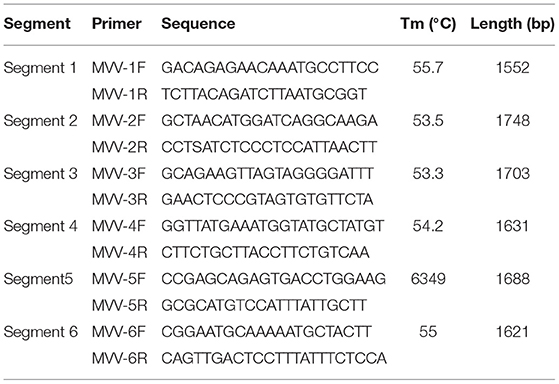Select the Segment 1 row label
This screenshot has width=559, height=384.
click(40, 68)
